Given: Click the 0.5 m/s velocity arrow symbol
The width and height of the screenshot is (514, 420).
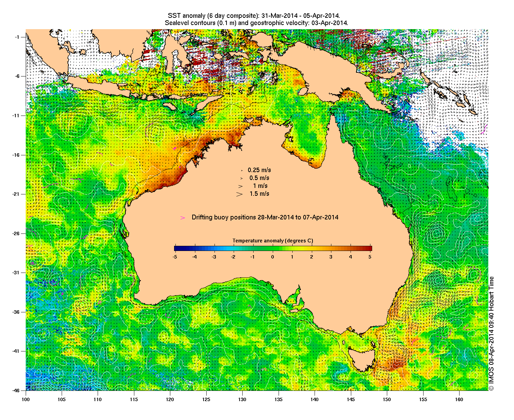Looking at the screenshot, I should click(241, 178).
